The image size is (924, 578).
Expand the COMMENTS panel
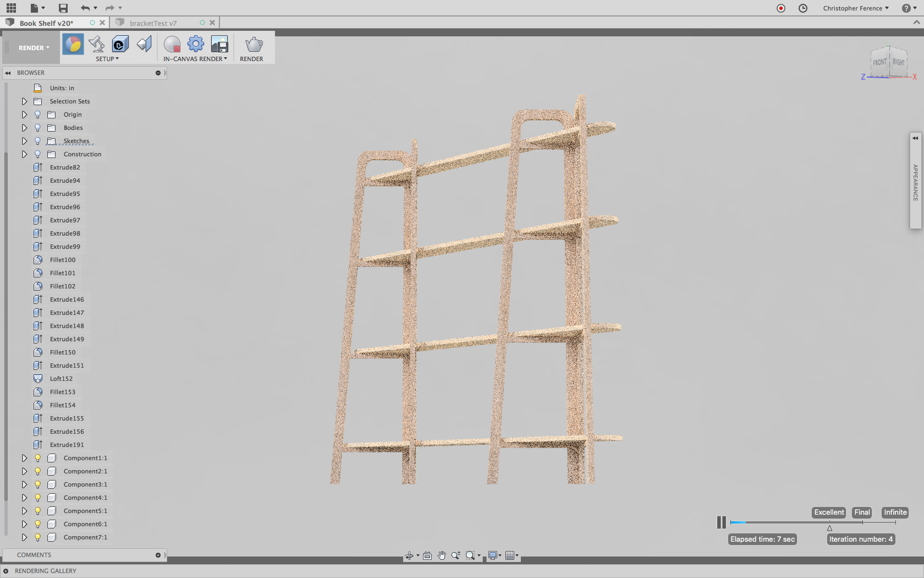158,555
